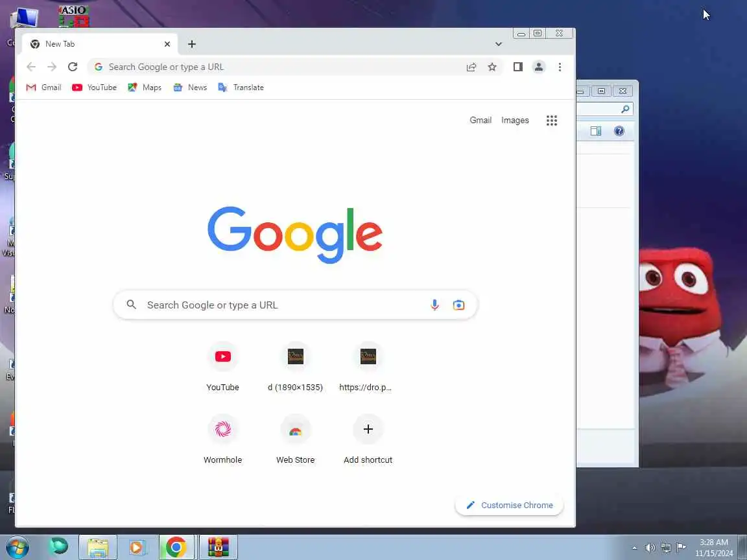Toggle preview pane in background Explorer window
The height and width of the screenshot is (560, 747).
pyautogui.click(x=596, y=131)
